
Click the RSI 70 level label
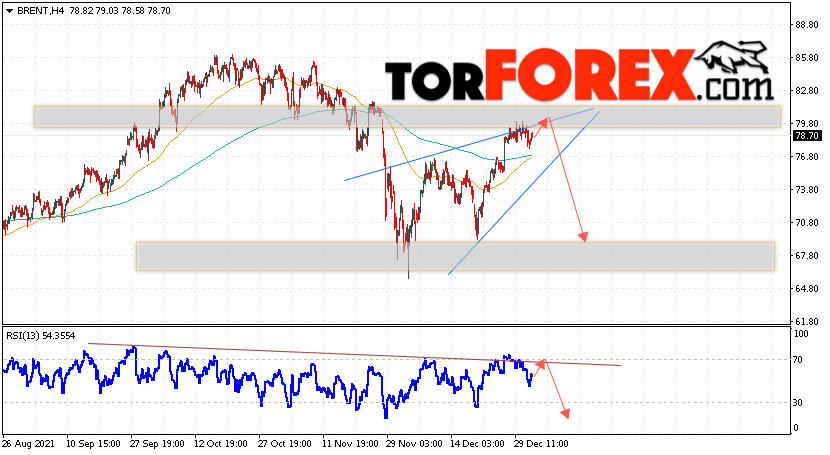pyautogui.click(x=799, y=360)
